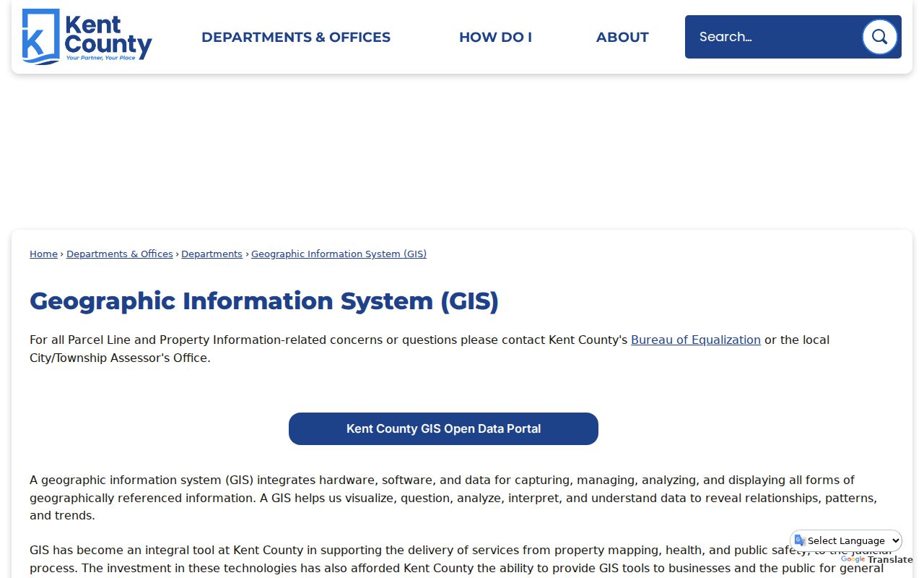Submit search with the magnifying glass icon
Image resolution: width=924 pixels, height=578 pixels.
[x=879, y=37]
